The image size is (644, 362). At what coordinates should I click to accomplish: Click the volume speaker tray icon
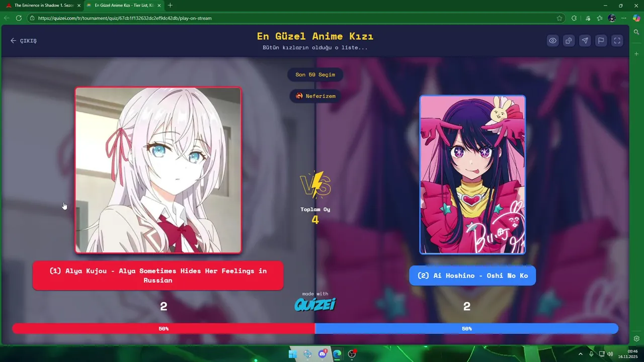(x=610, y=354)
